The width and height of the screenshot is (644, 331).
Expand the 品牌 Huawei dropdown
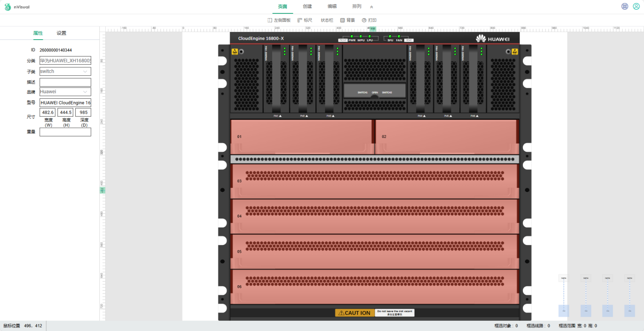[x=65, y=92]
